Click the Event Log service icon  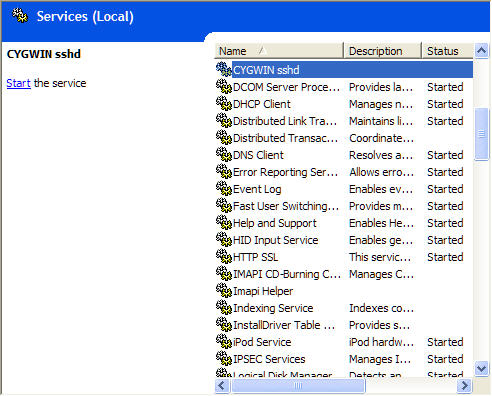tap(224, 188)
